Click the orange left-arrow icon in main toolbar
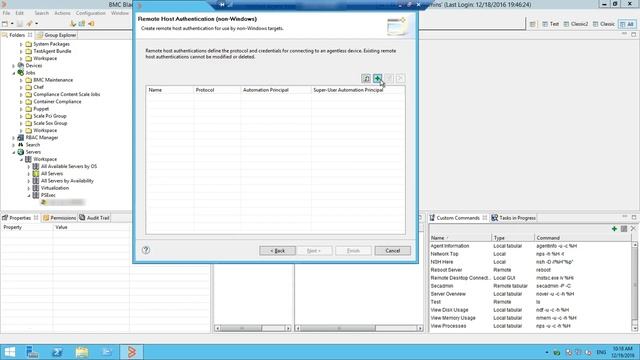The height and width of the screenshot is (360, 640). click(91, 24)
